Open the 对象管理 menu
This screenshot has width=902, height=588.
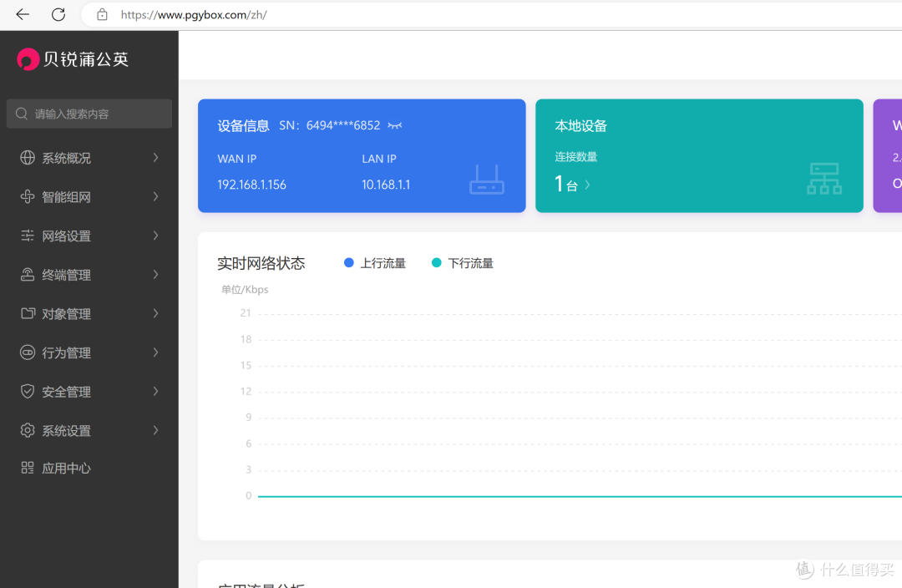tap(89, 313)
